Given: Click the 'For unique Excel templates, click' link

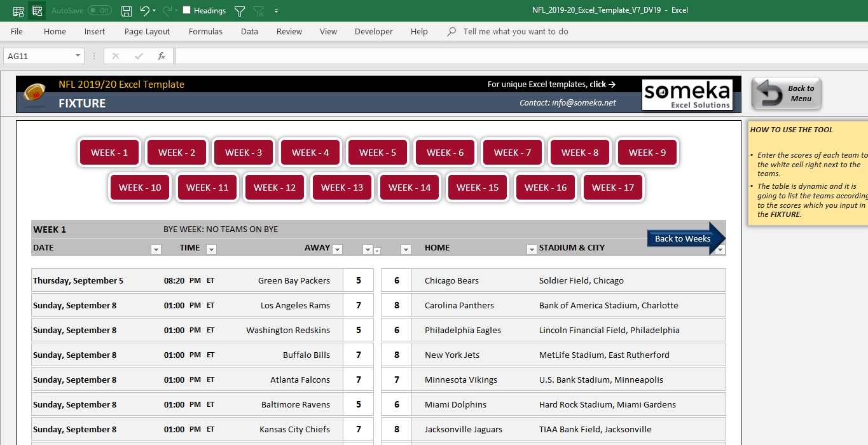Looking at the screenshot, I should coord(551,84).
